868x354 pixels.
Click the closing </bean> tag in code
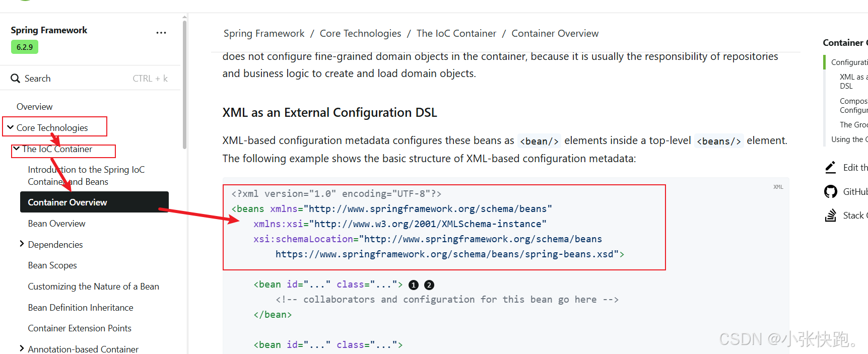(x=273, y=315)
